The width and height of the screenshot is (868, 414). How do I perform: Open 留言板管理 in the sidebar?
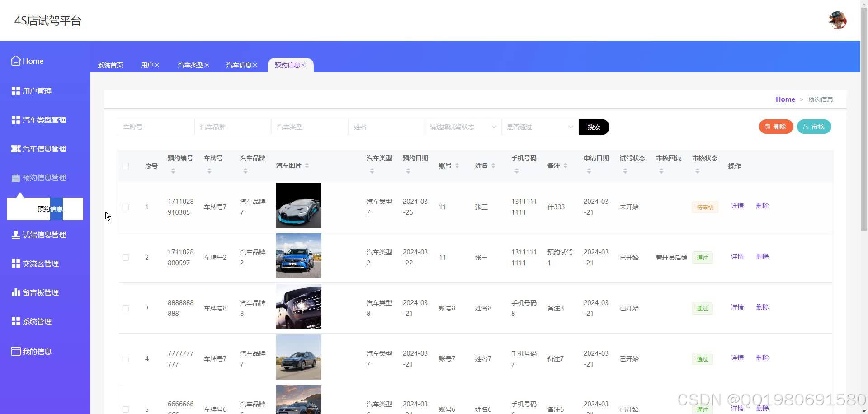pos(35,292)
